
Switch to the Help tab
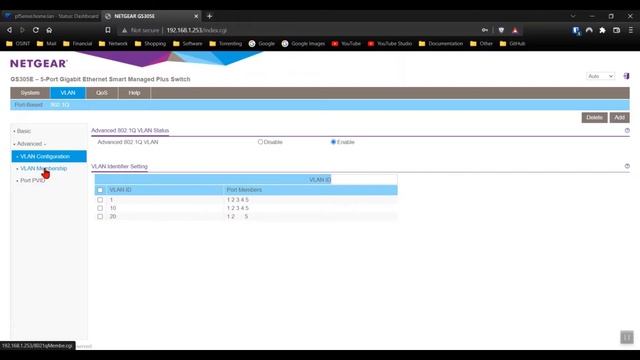(x=134, y=93)
